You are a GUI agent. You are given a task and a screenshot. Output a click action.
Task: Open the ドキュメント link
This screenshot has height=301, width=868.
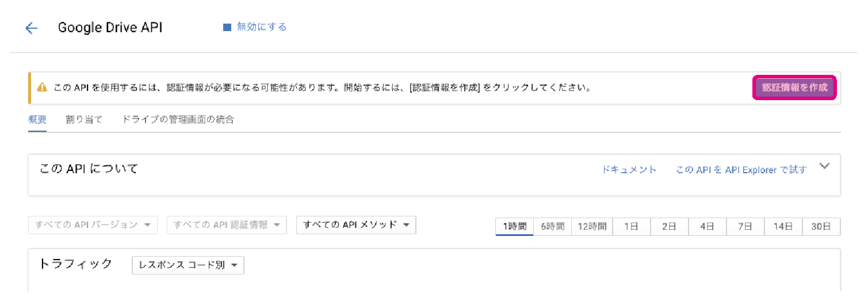[629, 170]
